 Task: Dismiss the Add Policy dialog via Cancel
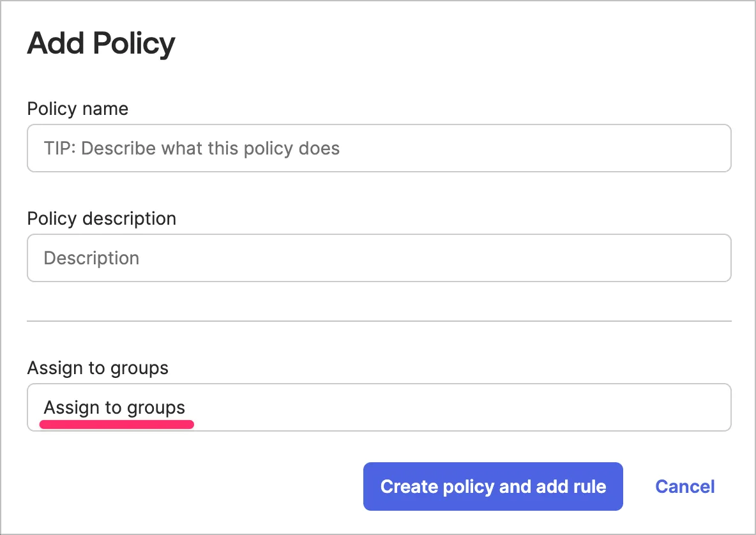pos(684,486)
